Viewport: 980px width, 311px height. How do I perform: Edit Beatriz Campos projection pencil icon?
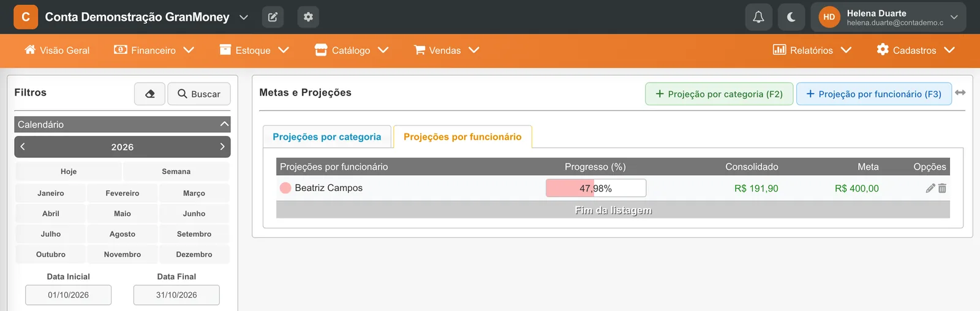click(930, 188)
